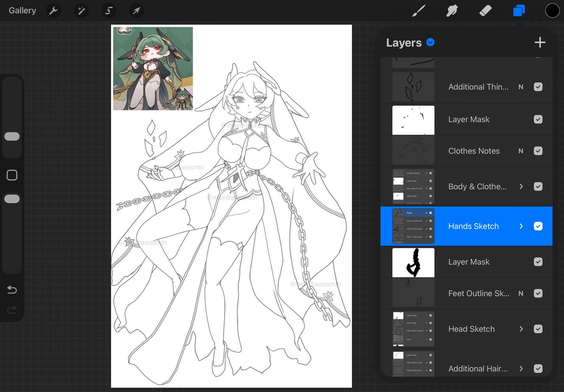The image size is (564, 392).
Task: Hide the Head Sketch group
Action: [x=538, y=329]
